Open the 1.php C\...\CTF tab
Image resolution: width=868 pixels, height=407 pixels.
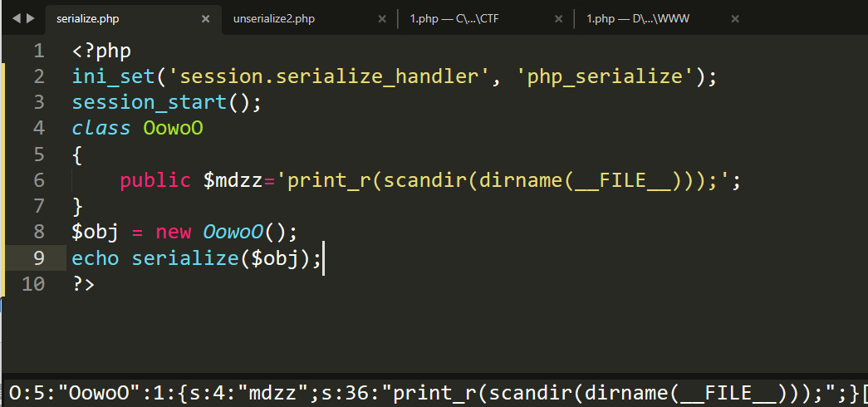454,19
